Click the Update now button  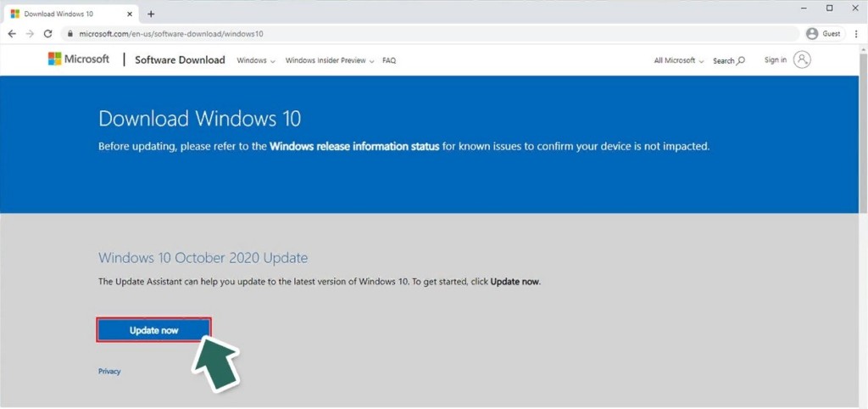(154, 330)
